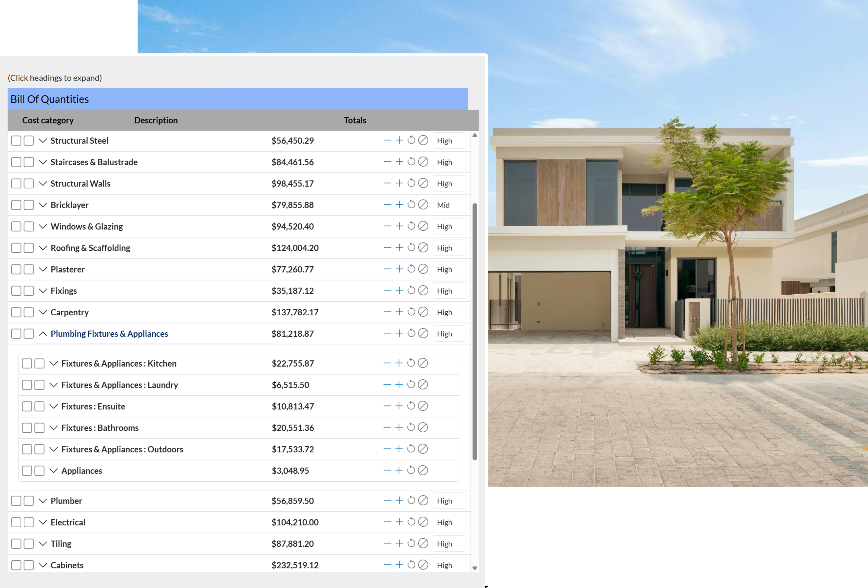This screenshot has height=588, width=868.
Task: Click the minus icon on Electrical row
Action: point(387,522)
